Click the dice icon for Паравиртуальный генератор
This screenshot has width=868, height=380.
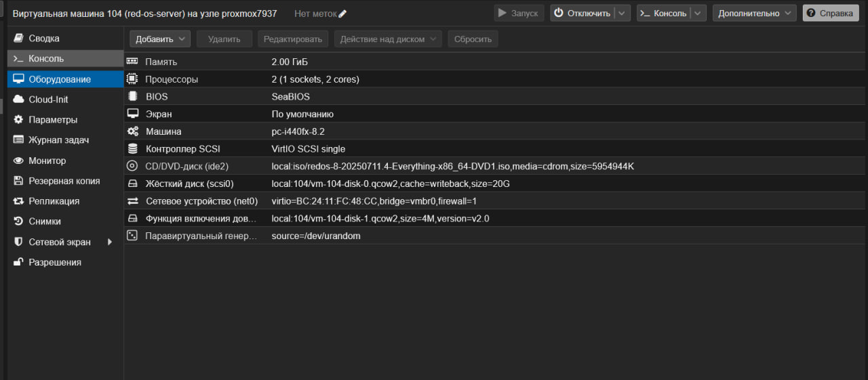(x=132, y=236)
